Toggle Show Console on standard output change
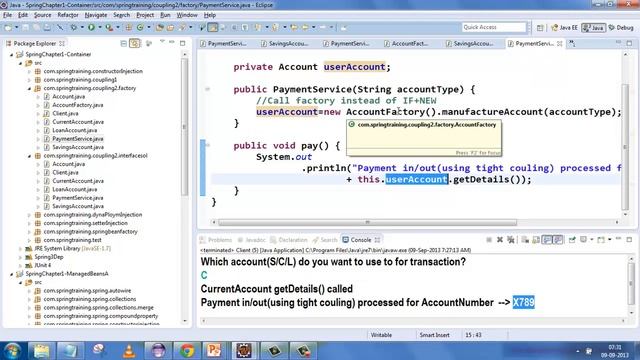This screenshot has width=640, height=360. coord(547,240)
